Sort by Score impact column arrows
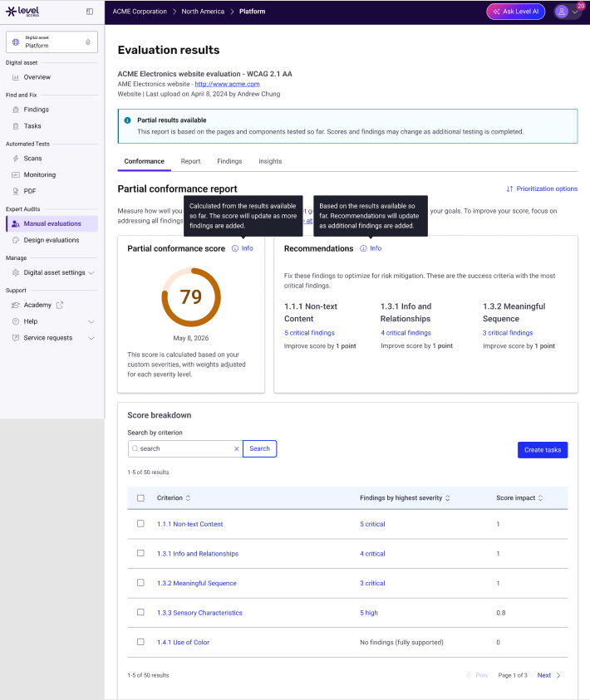This screenshot has width=590, height=700. click(540, 498)
